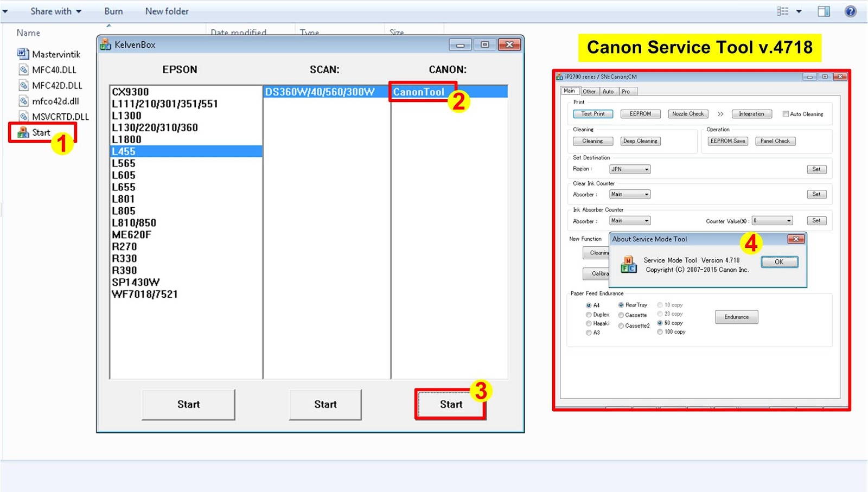This screenshot has width=868, height=492.
Task: Click Set button for Ink Absorber Counter
Action: (816, 221)
